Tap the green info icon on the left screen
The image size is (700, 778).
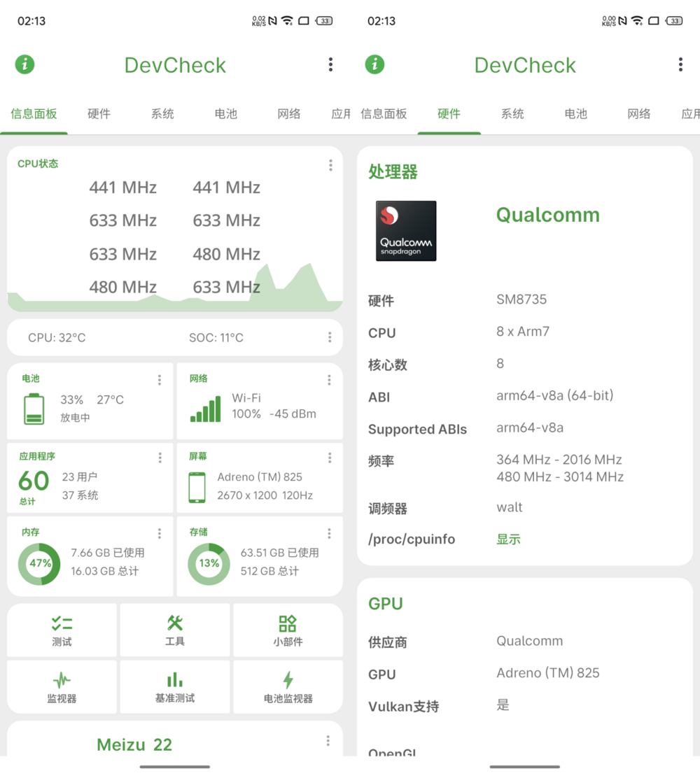pos(24,64)
